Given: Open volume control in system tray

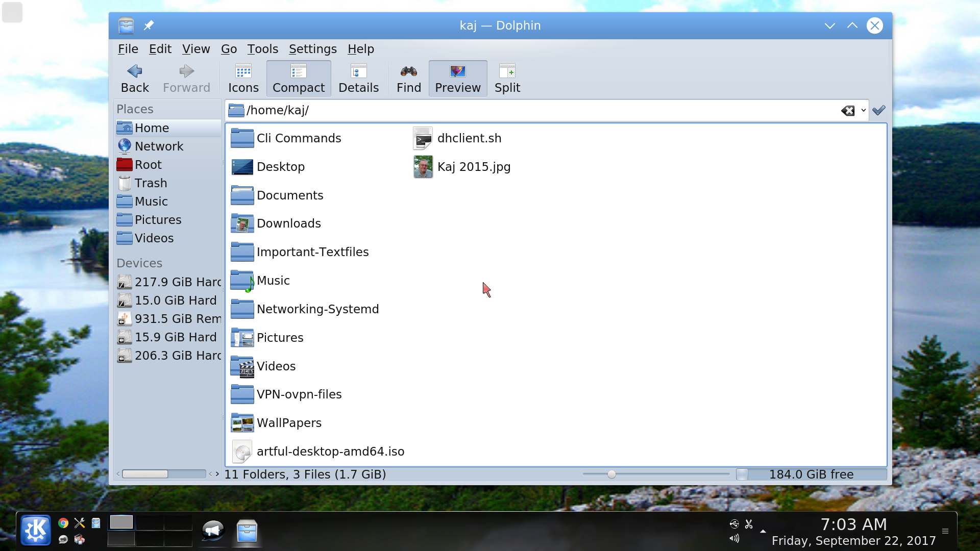Looking at the screenshot, I should 734,538.
